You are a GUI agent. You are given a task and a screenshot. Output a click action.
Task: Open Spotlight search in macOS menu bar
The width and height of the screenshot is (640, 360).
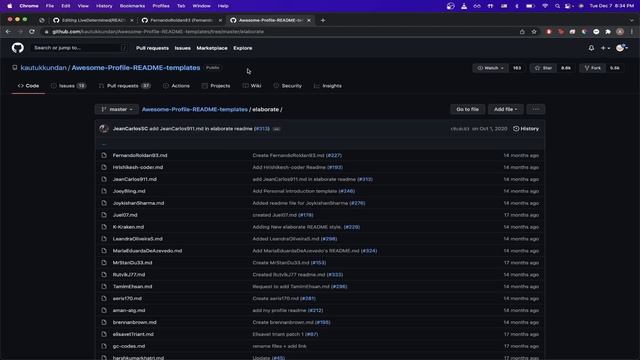557,6
